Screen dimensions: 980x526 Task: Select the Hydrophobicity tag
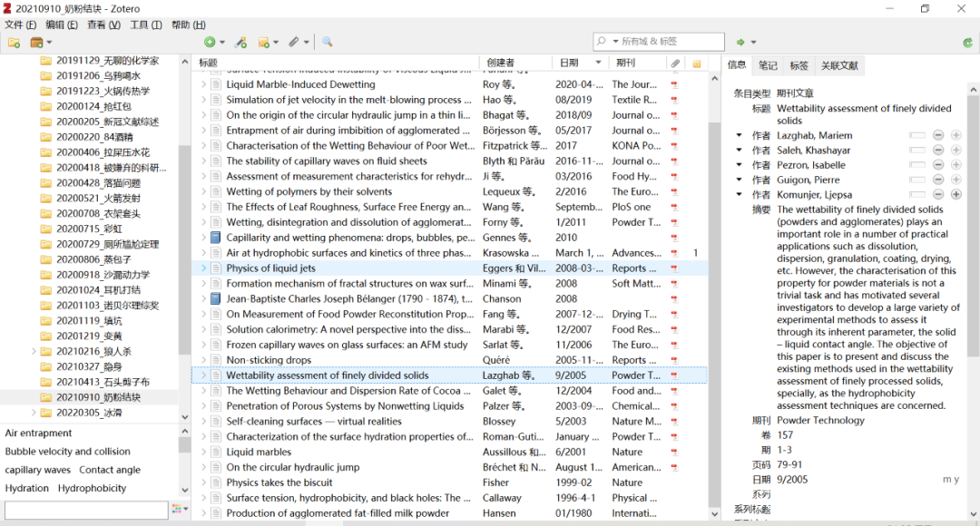[93, 488]
